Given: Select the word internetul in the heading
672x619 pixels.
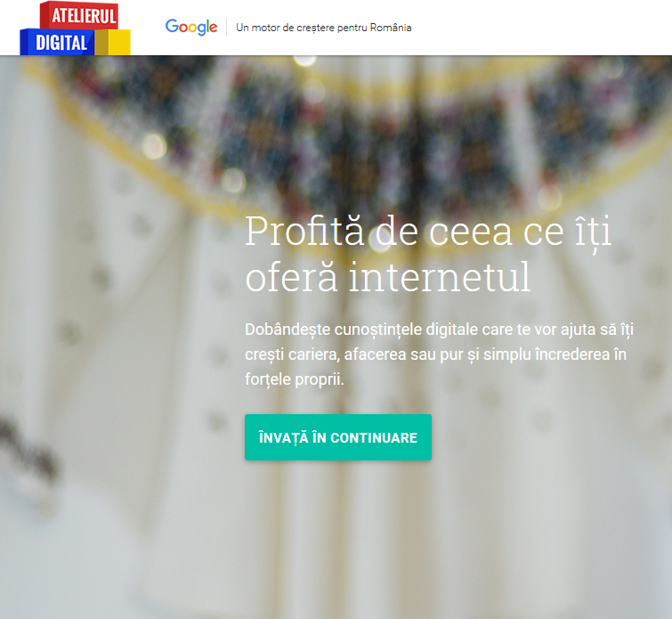Looking at the screenshot, I should click(x=440, y=277).
